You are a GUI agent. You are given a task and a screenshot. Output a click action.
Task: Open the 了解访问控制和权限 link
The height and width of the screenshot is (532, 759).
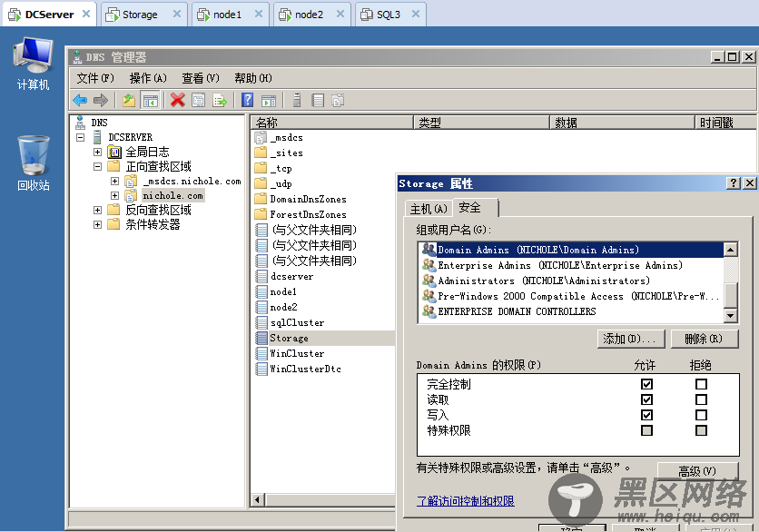(x=466, y=501)
